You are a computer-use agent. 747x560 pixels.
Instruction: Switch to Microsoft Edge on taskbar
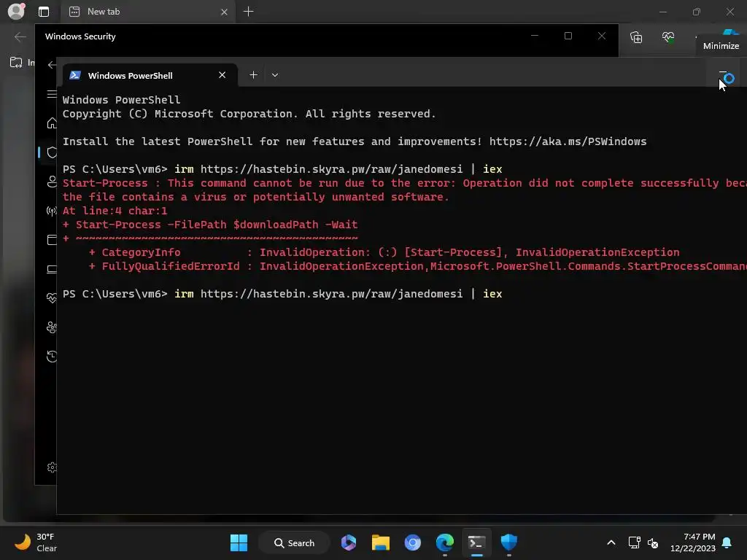coord(445,542)
